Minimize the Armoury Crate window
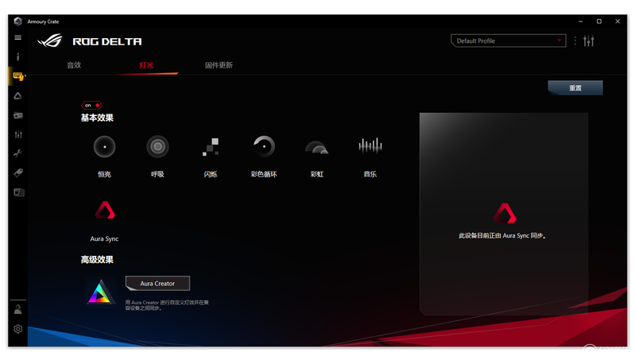 [580, 21]
